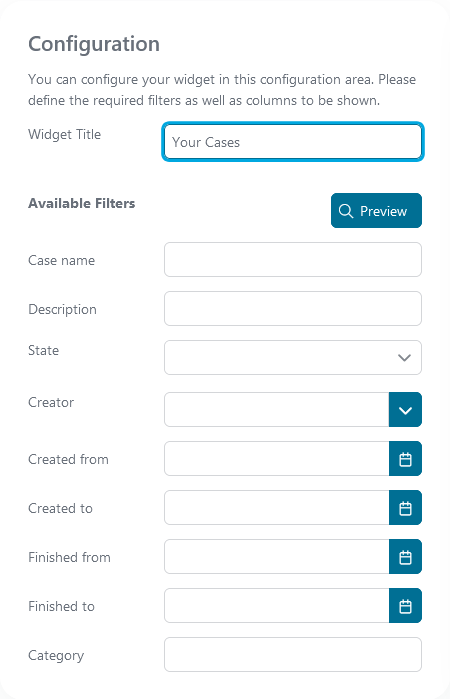Open the Created to calendar picker
The image size is (450, 699).
[405, 508]
